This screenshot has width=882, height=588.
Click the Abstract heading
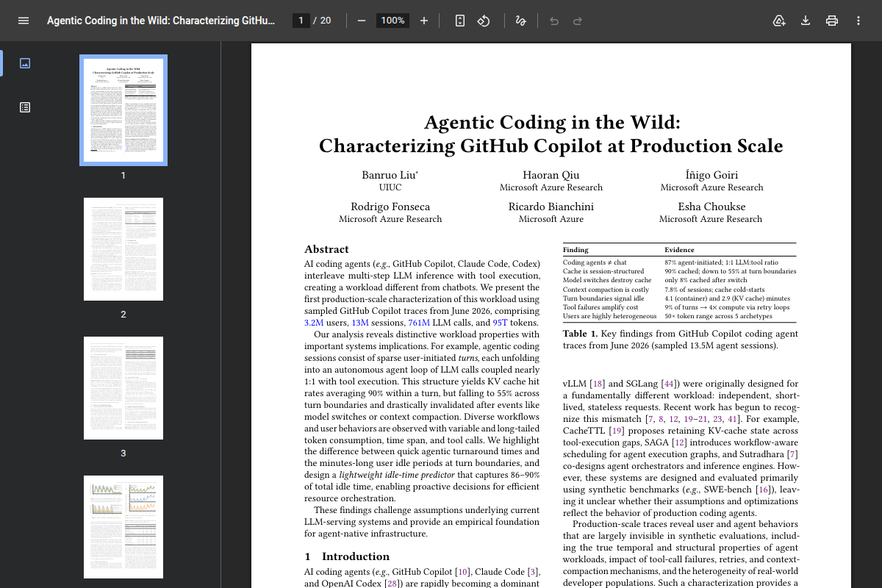(326, 249)
